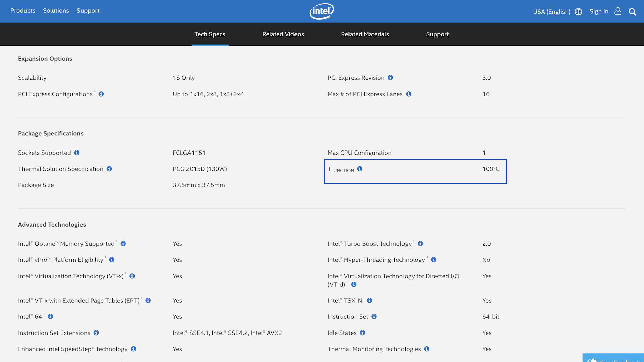
Task: Click the Sign In user icon
Action: (x=618, y=11)
